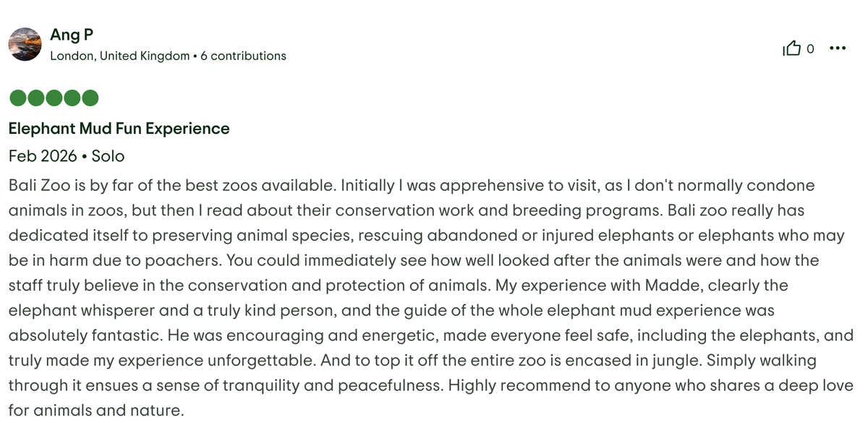This screenshot has height=423, width=868.
Task: Click the helpful vote count number
Action: click(810, 49)
